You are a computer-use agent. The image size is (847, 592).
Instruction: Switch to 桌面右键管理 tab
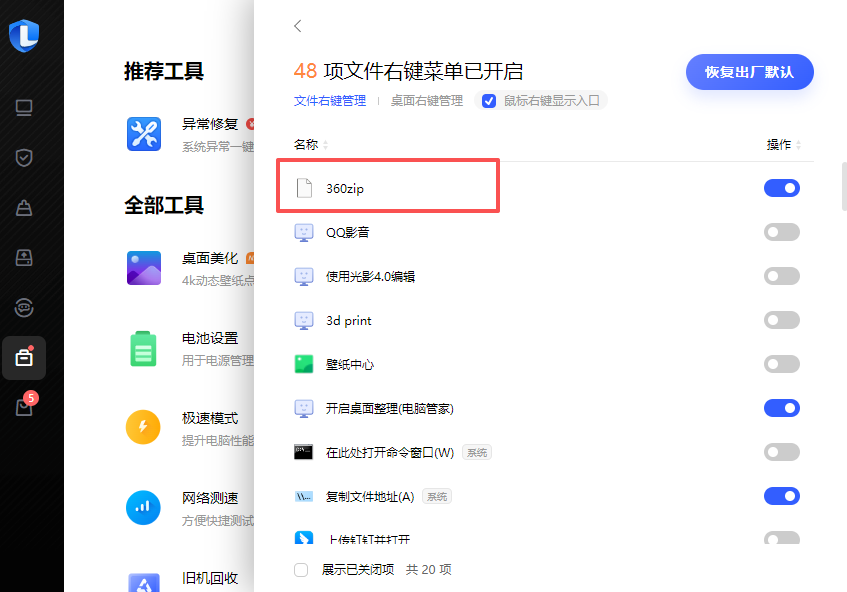(x=426, y=101)
